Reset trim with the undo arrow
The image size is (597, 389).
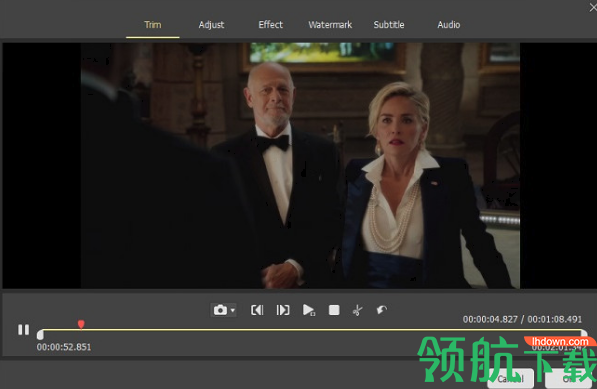[382, 310]
